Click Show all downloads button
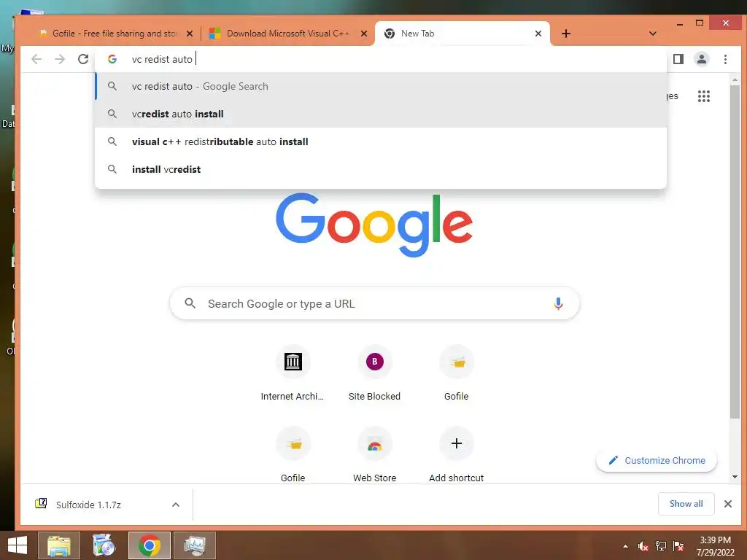The height and width of the screenshot is (560, 747). point(686,504)
